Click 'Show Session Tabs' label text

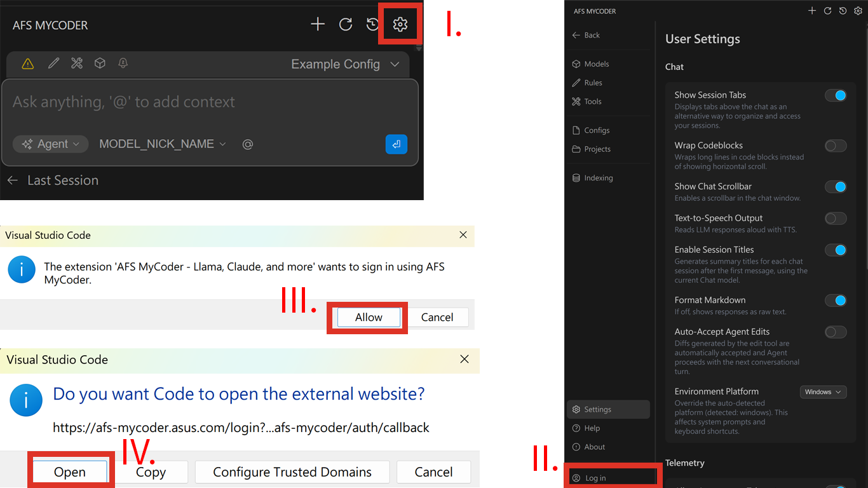tap(710, 95)
